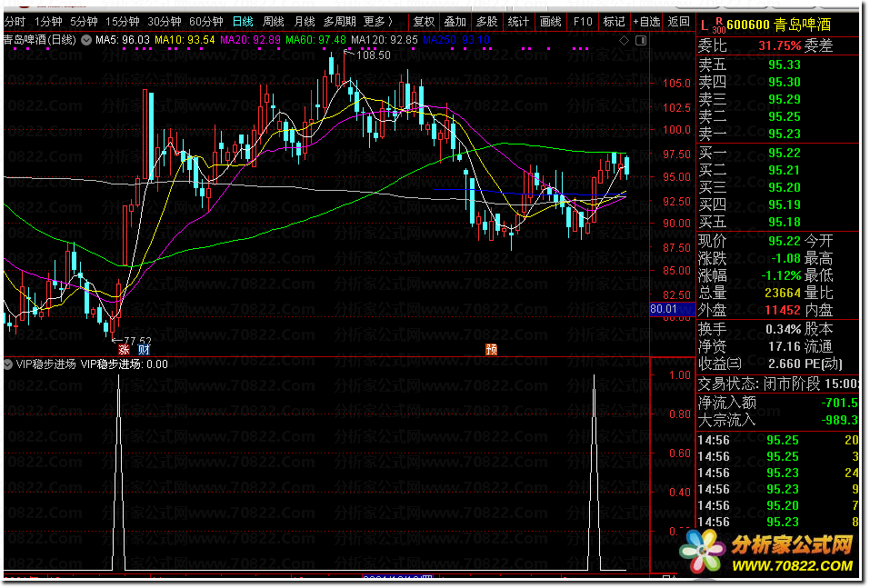Click the 收益(三) 2.660 value
Image resolution: width=870 pixels, height=588 pixels.
(x=785, y=364)
